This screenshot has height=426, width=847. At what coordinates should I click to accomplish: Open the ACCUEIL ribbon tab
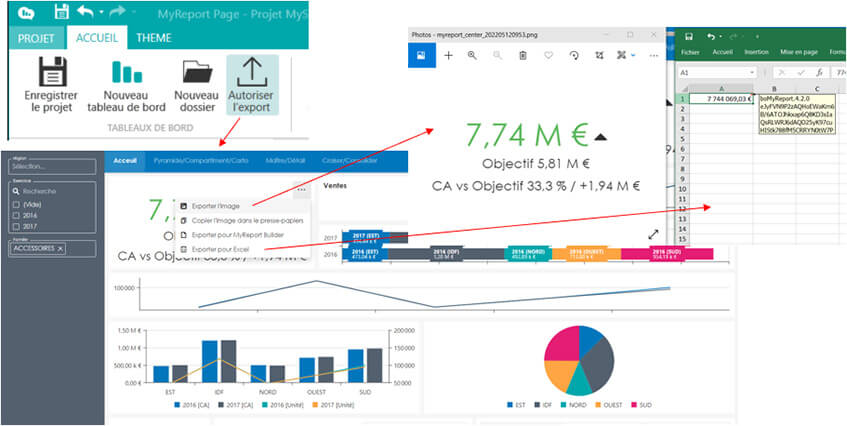point(97,38)
